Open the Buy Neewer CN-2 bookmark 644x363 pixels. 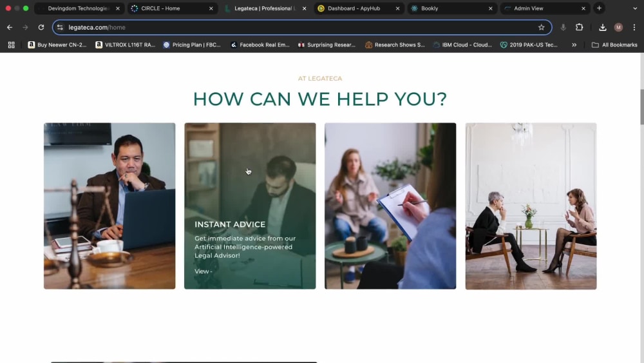pyautogui.click(x=57, y=44)
